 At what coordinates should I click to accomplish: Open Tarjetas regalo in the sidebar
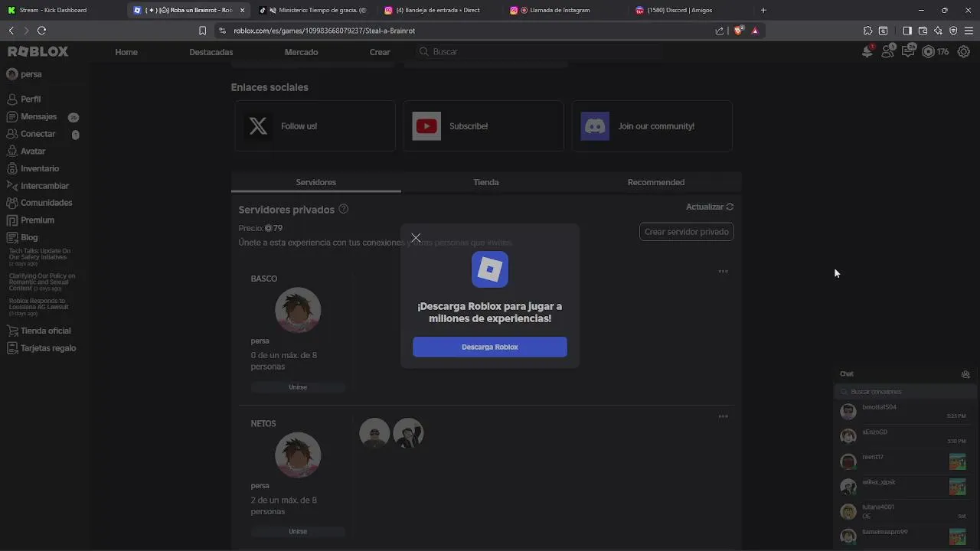click(41, 348)
